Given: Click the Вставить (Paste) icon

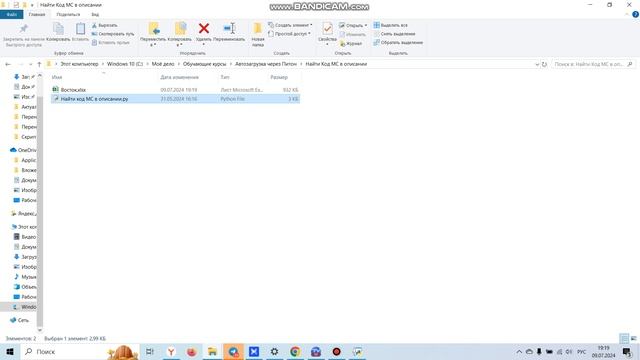Looking at the screenshot, I should tap(80, 29).
